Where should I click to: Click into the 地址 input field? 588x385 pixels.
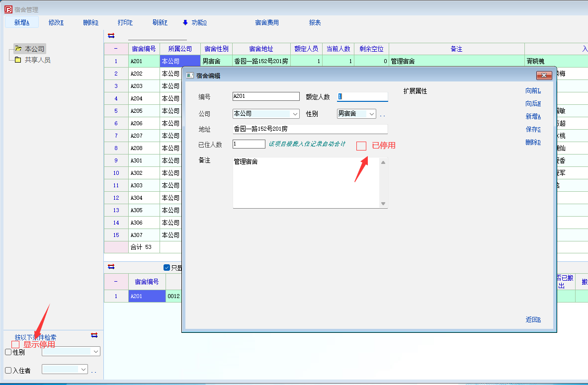tap(310, 129)
